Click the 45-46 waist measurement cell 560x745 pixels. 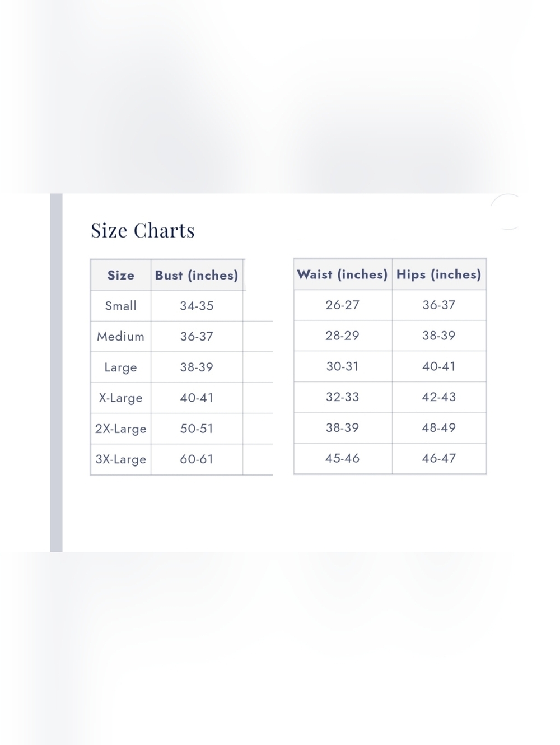pyautogui.click(x=343, y=458)
